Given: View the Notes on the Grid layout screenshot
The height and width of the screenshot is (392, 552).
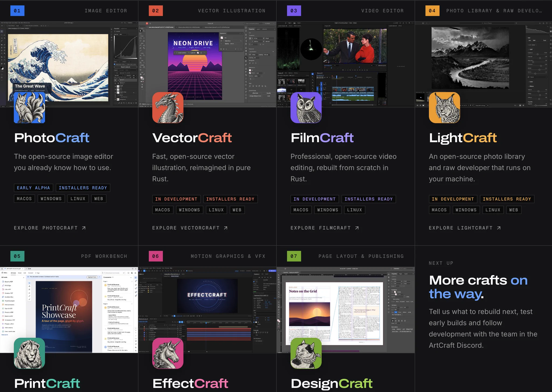Looking at the screenshot, I should click(x=346, y=310).
